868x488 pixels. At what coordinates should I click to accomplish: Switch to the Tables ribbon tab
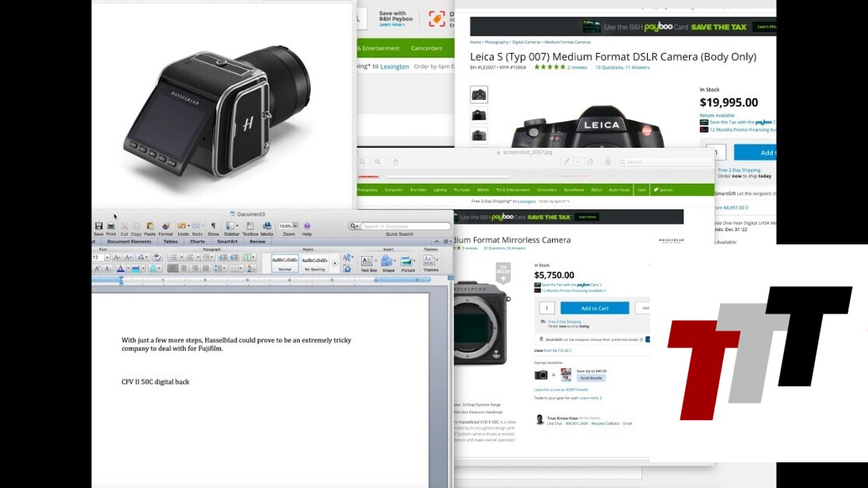click(170, 241)
